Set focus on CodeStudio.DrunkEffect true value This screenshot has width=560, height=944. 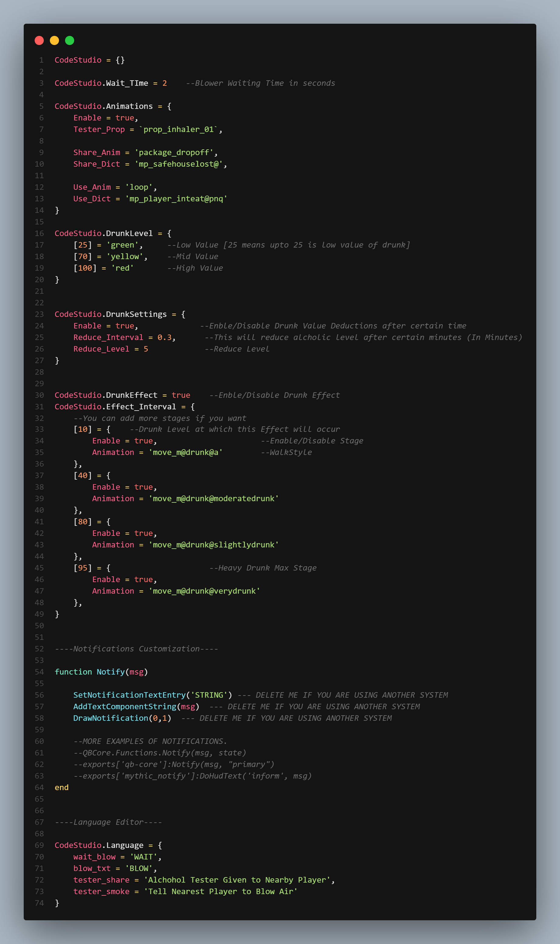(181, 395)
